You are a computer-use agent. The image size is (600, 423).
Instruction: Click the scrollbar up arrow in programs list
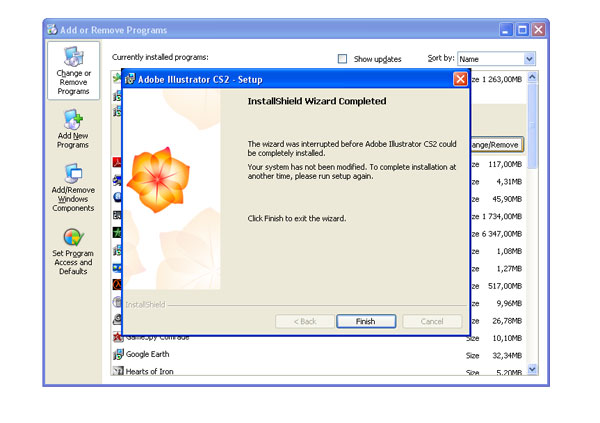tap(532, 77)
